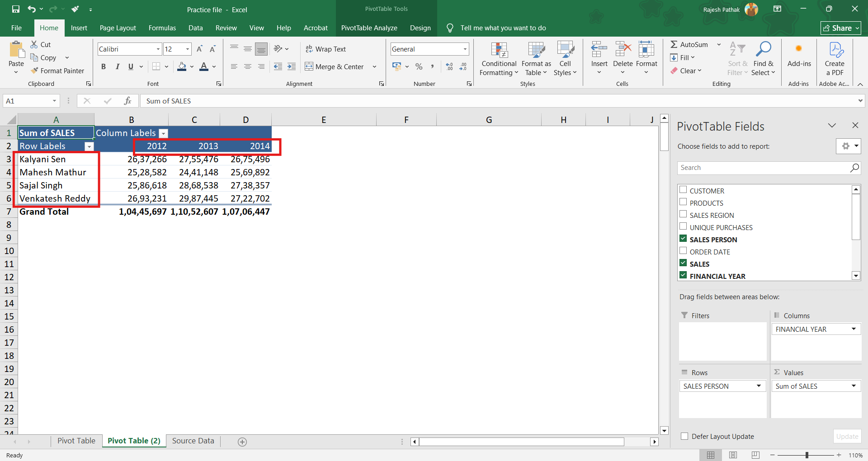Screen dimensions: 868x461
Task: Click the Create a PDF icon
Action: point(835,50)
